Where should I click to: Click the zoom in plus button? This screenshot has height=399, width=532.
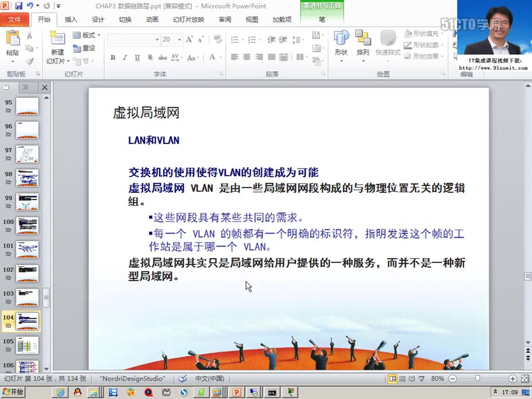[512, 379]
